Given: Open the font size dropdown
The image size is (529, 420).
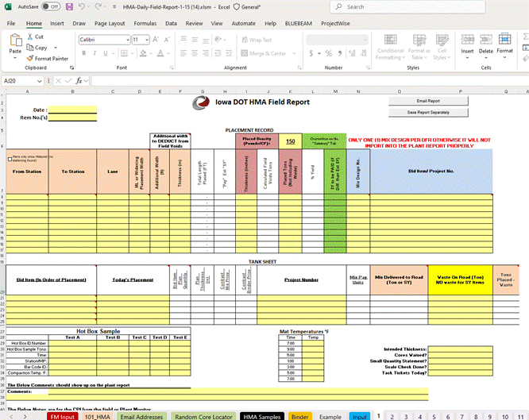Looking at the screenshot, I should 147,40.
